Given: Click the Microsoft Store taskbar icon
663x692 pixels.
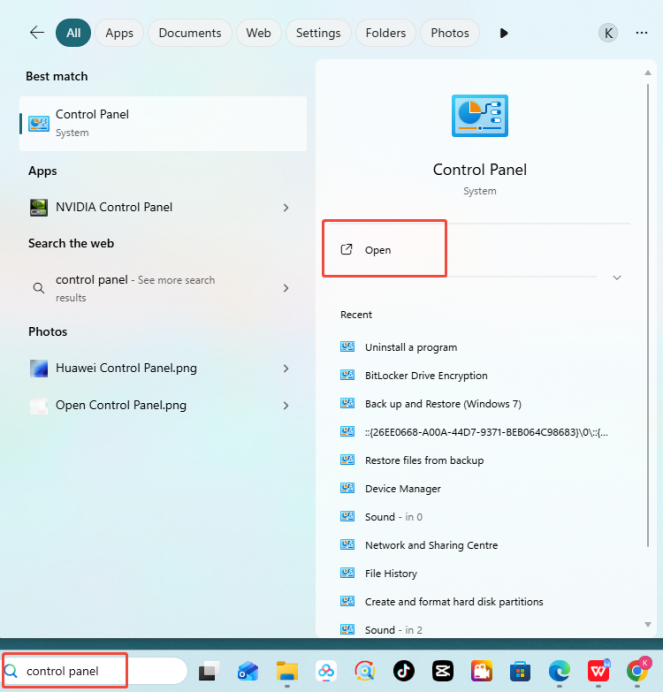Looking at the screenshot, I should (x=520, y=671).
